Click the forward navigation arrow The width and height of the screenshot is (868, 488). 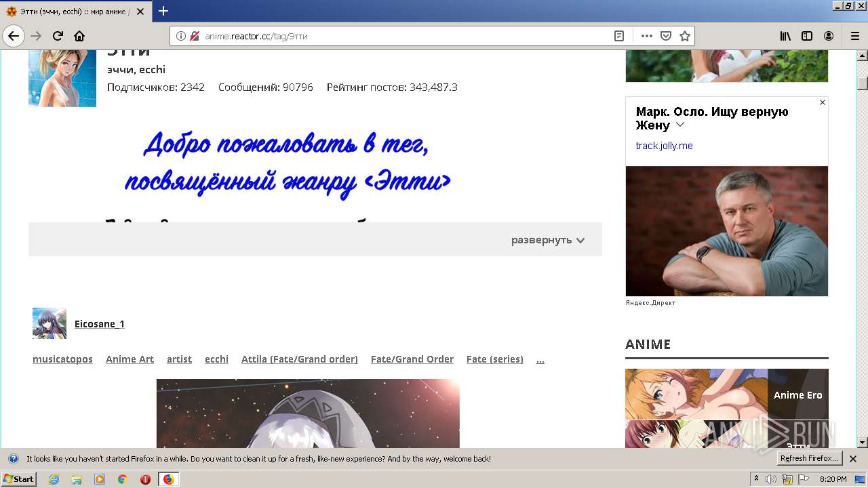coord(37,36)
